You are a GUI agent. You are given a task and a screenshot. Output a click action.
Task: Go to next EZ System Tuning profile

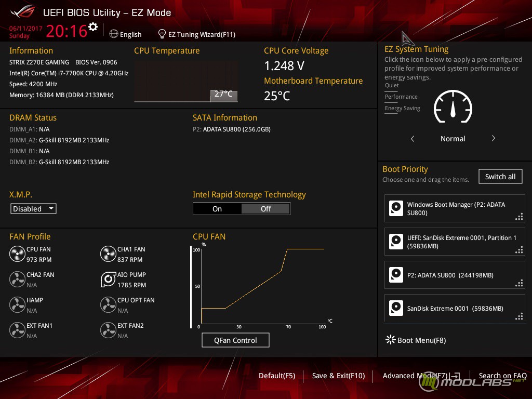(x=494, y=138)
